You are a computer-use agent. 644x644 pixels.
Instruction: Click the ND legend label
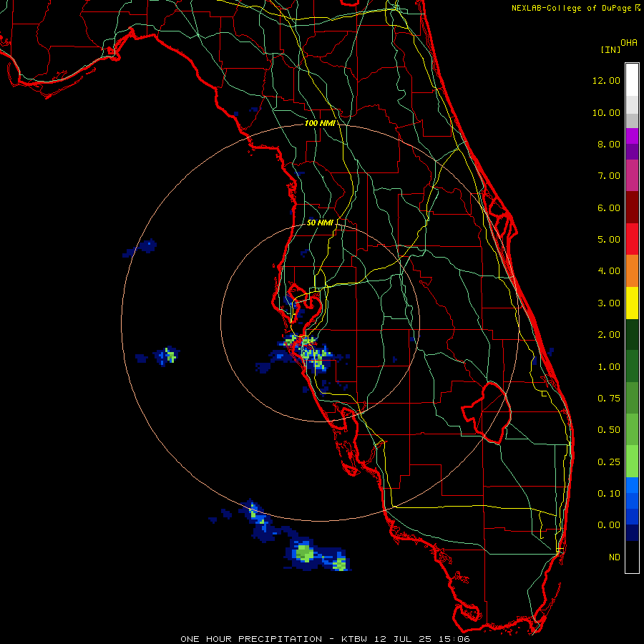click(x=615, y=557)
